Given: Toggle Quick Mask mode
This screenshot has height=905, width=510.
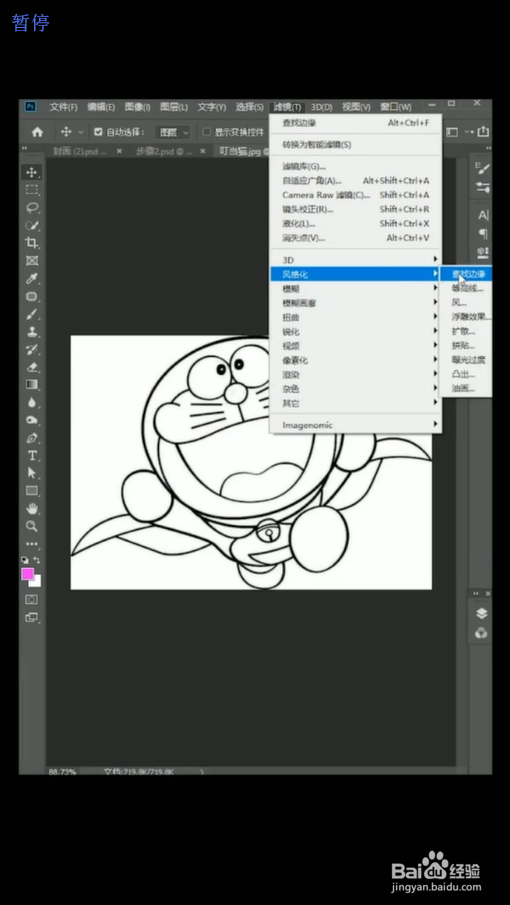Looking at the screenshot, I should (32, 600).
